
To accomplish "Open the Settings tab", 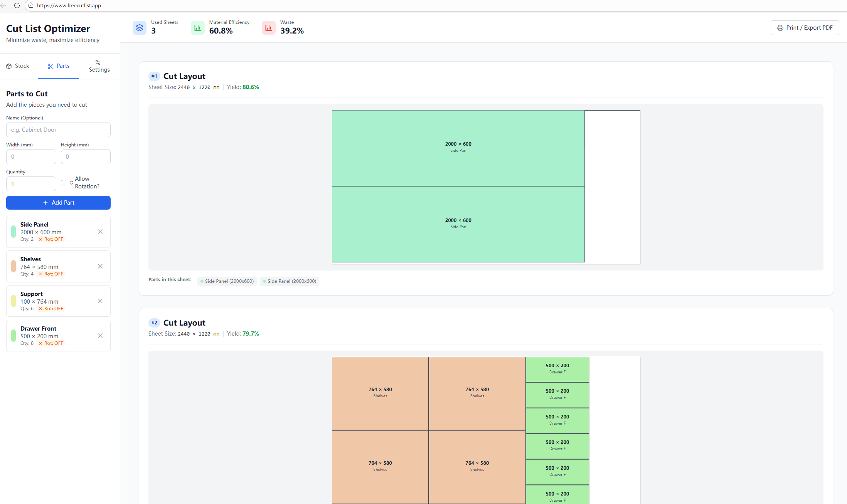I will (99, 66).
